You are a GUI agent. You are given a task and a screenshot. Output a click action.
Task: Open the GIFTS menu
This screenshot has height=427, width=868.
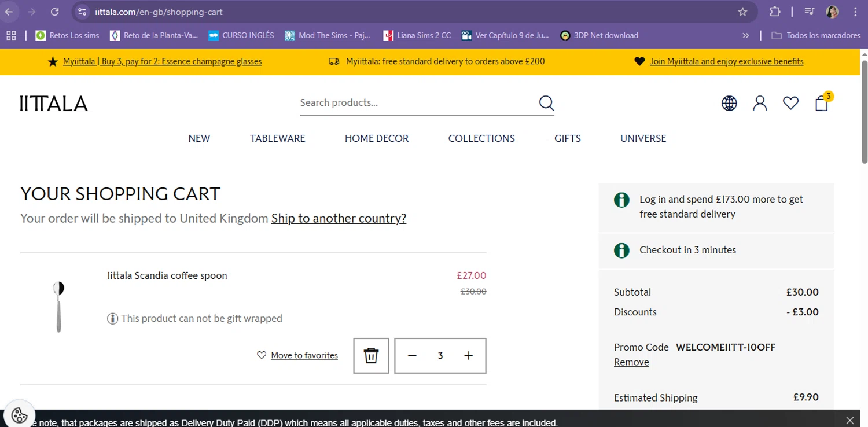coord(568,138)
